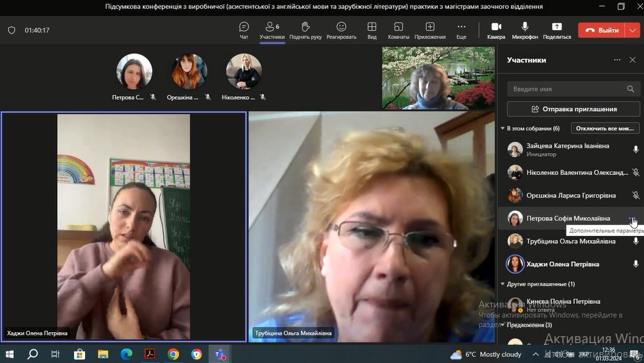The height and width of the screenshot is (363, 644).
Task: Toggle the Participants panel button
Action: (272, 30)
